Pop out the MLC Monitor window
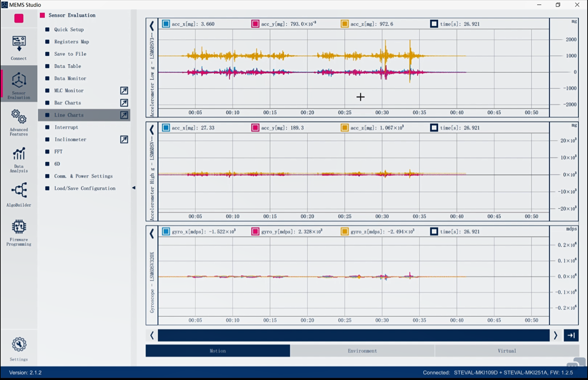The width and height of the screenshot is (588, 380). [x=124, y=91]
